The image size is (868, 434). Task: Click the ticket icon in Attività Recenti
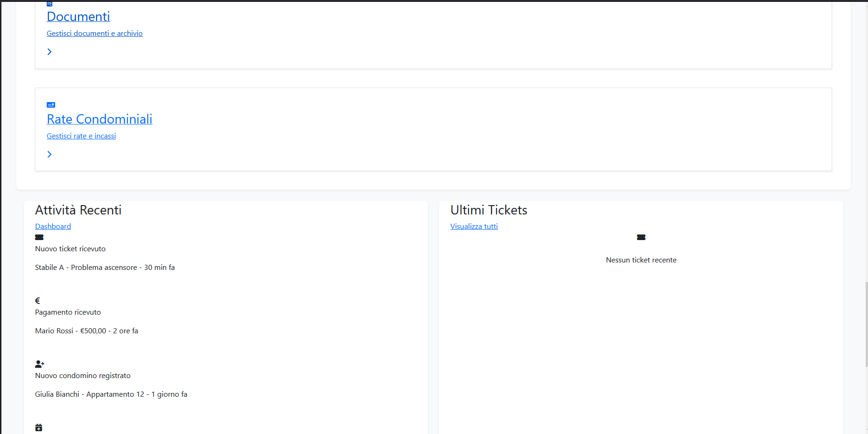click(x=39, y=237)
